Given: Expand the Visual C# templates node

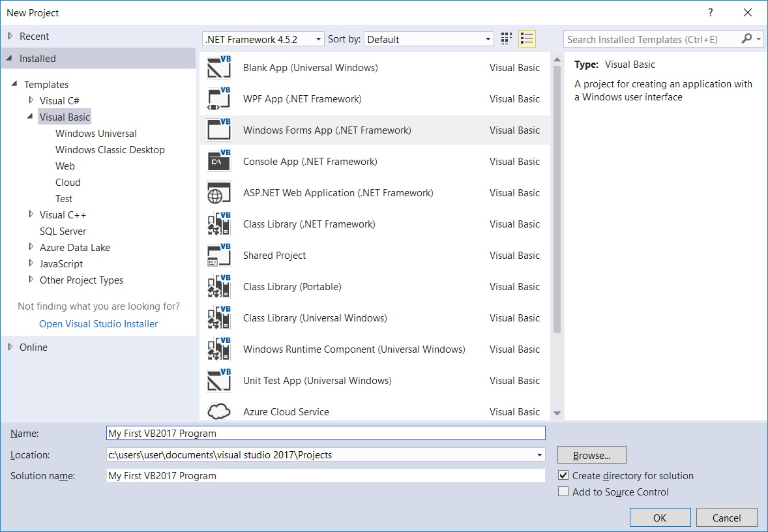Looking at the screenshot, I should (31, 100).
